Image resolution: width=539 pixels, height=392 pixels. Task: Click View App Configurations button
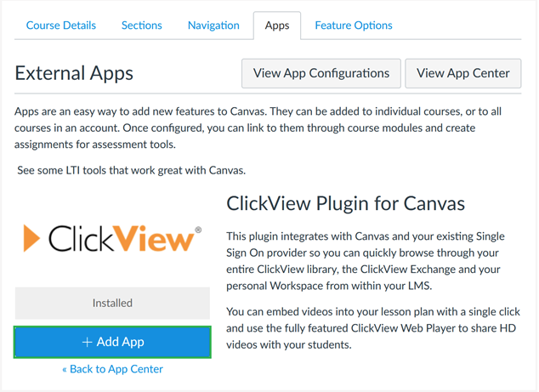tap(321, 73)
